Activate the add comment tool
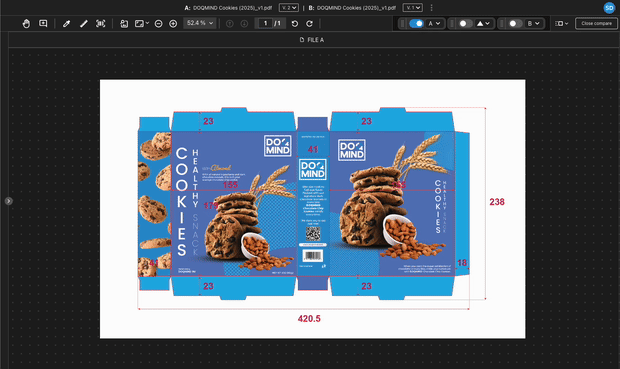 pyautogui.click(x=43, y=24)
